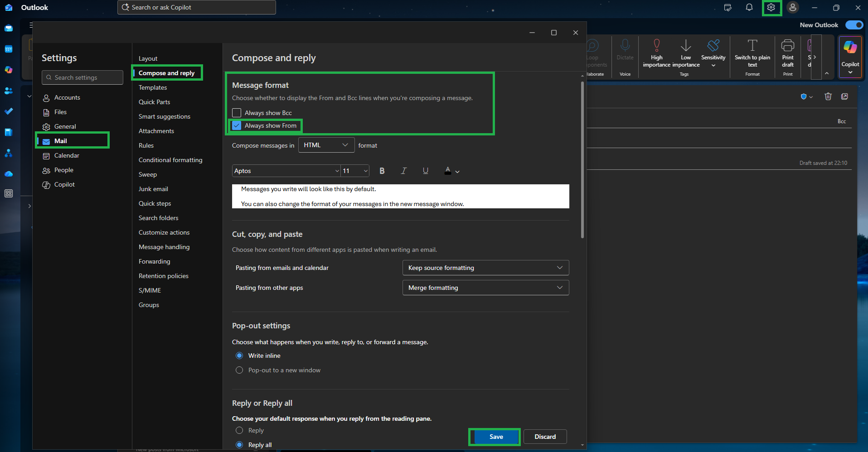Open S/MIME settings
This screenshot has height=452, width=868.
[x=150, y=290]
